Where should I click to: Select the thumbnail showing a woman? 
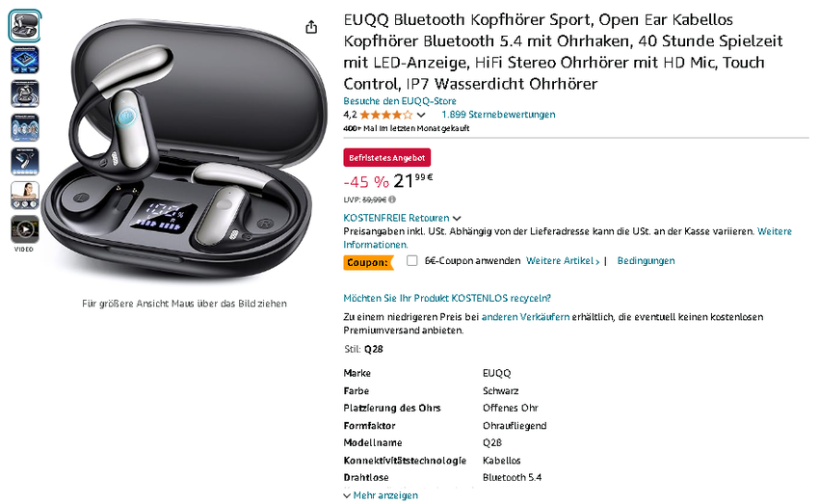[24, 196]
